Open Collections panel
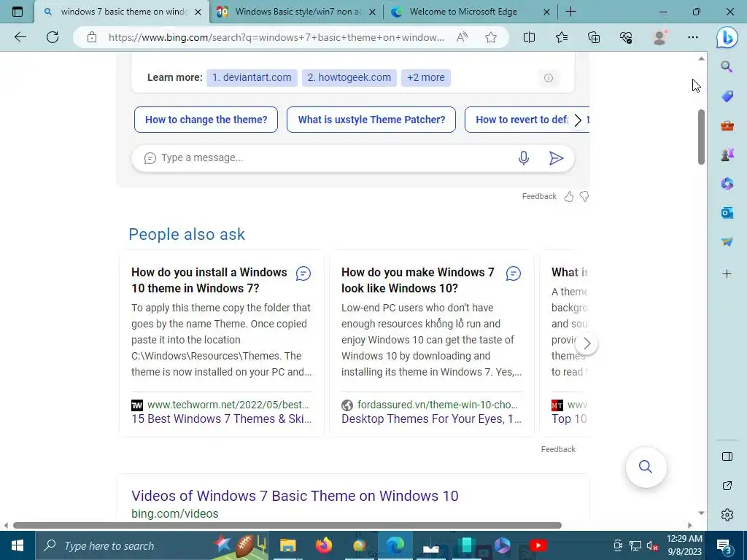The image size is (747, 560). click(x=594, y=37)
